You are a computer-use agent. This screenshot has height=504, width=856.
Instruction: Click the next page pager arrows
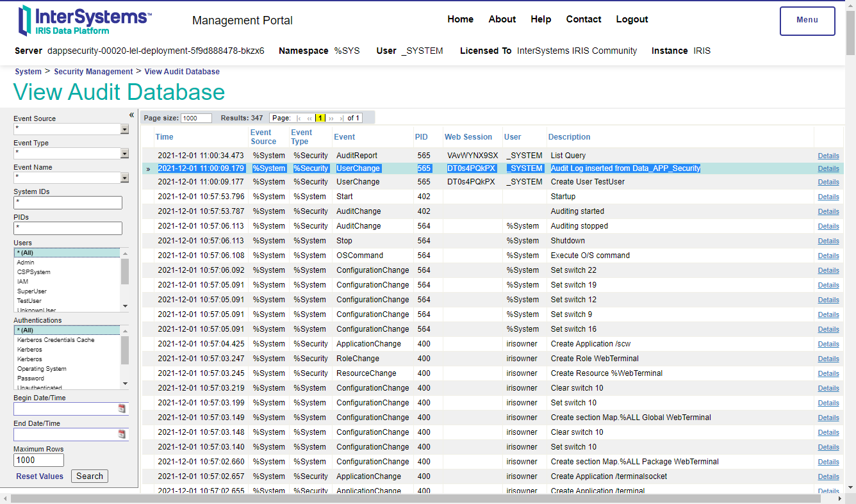pos(331,118)
